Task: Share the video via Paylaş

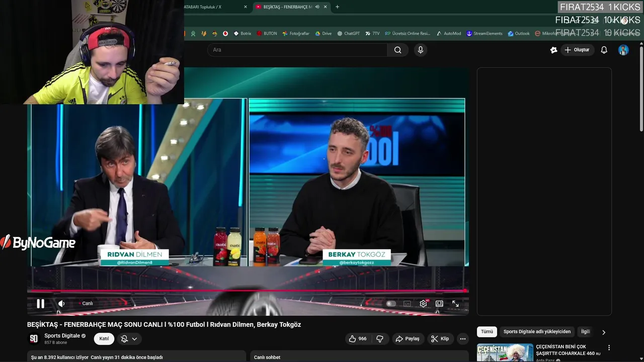Action: [x=408, y=339]
